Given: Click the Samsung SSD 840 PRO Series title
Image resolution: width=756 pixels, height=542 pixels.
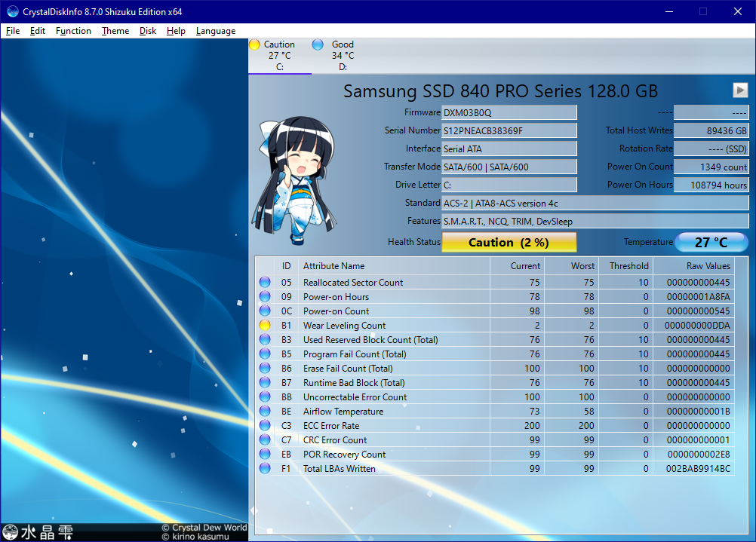Looking at the screenshot, I should [500, 91].
